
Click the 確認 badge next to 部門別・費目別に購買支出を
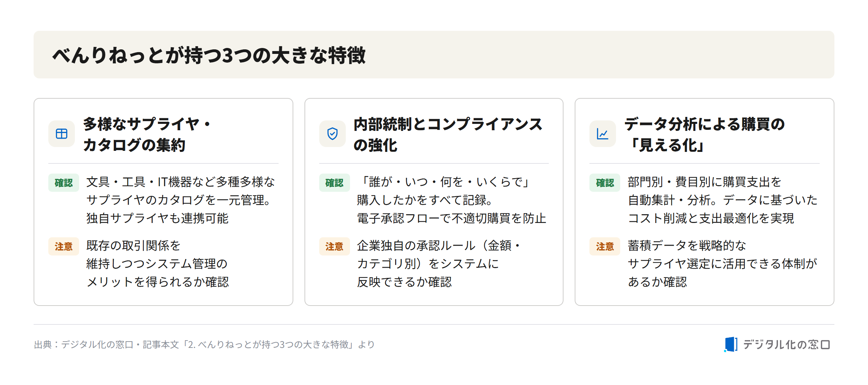tap(605, 183)
